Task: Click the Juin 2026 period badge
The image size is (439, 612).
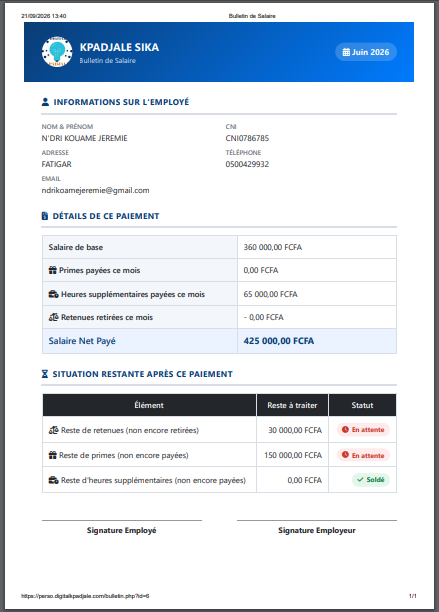Action: (366, 52)
